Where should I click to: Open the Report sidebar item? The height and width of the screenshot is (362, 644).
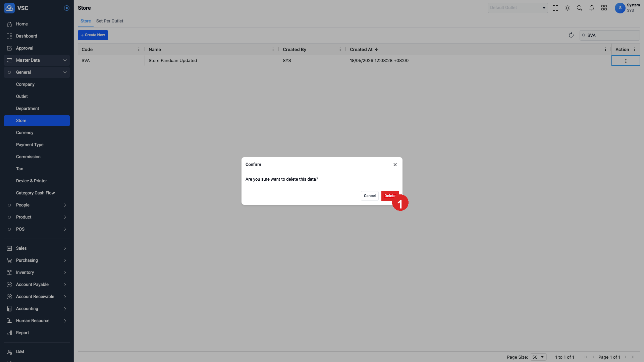[37, 333]
